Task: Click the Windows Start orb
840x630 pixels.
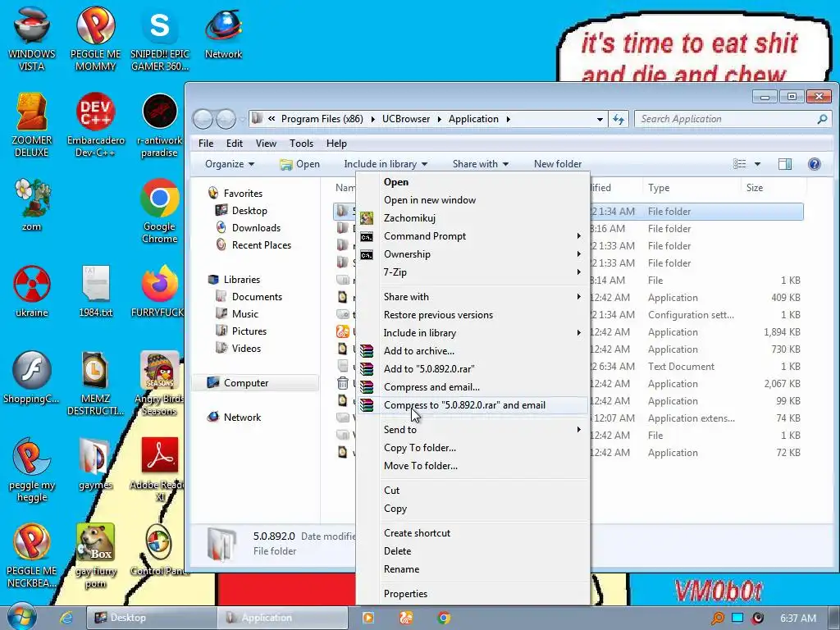Action: click(x=21, y=617)
